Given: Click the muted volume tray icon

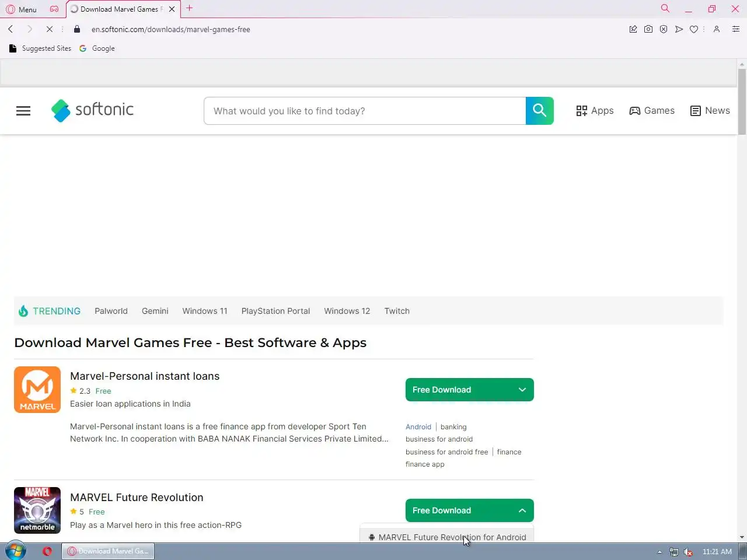Looking at the screenshot, I should click(x=688, y=552).
